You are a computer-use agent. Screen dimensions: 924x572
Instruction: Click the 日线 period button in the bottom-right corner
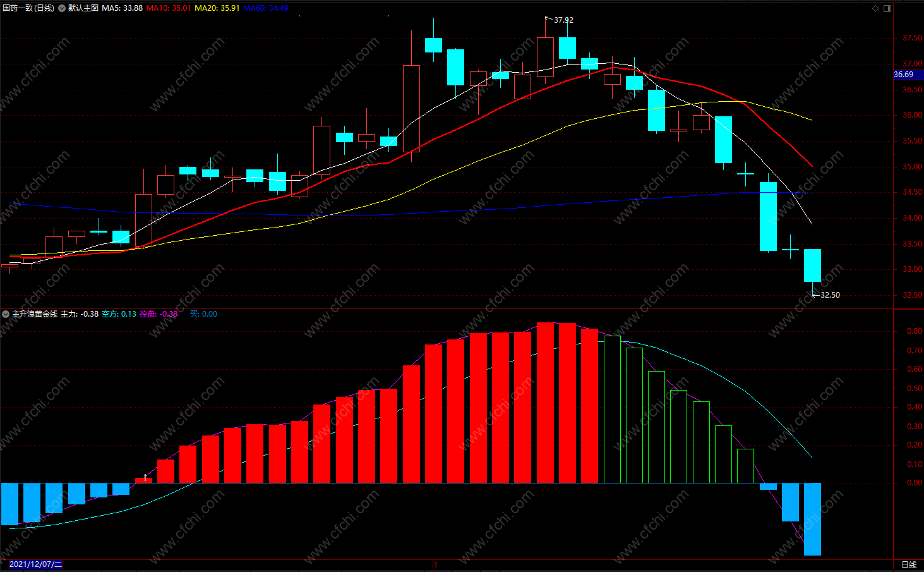pyautogui.click(x=909, y=565)
